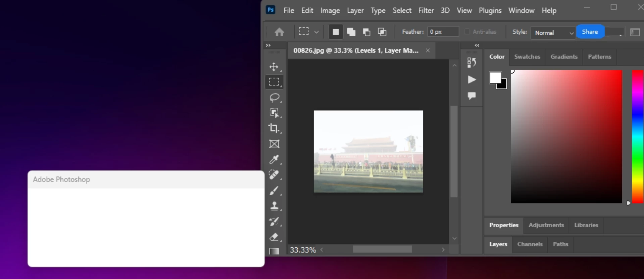Open the Actions panel play icon
Image resolution: width=644 pixels, height=279 pixels.
click(472, 80)
